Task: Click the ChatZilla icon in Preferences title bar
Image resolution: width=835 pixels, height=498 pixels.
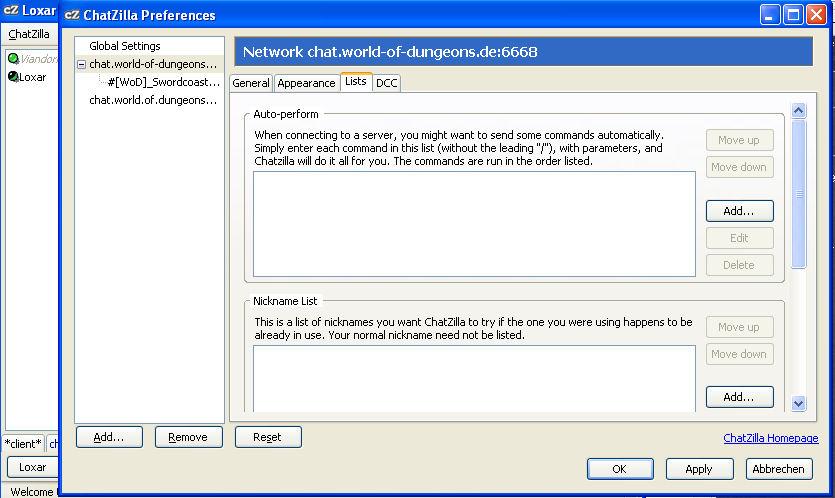Action: 73,15
